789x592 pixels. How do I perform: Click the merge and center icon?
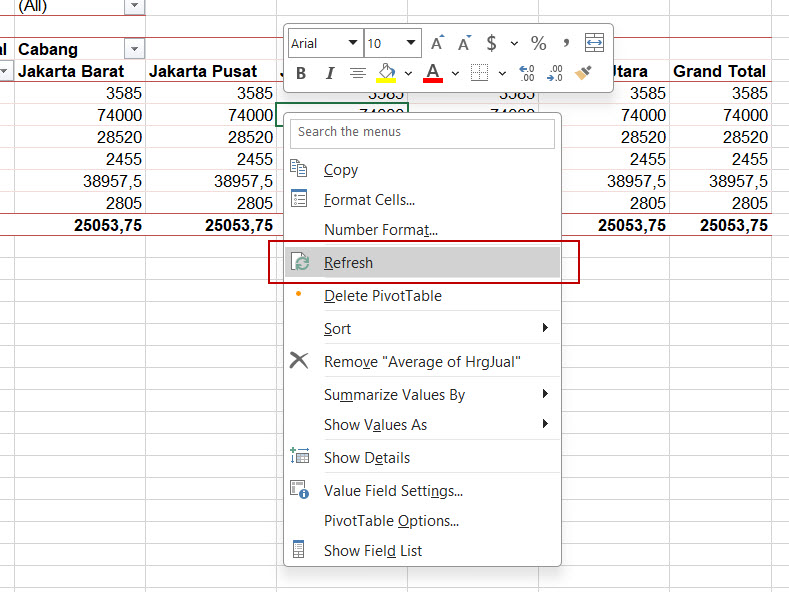594,43
